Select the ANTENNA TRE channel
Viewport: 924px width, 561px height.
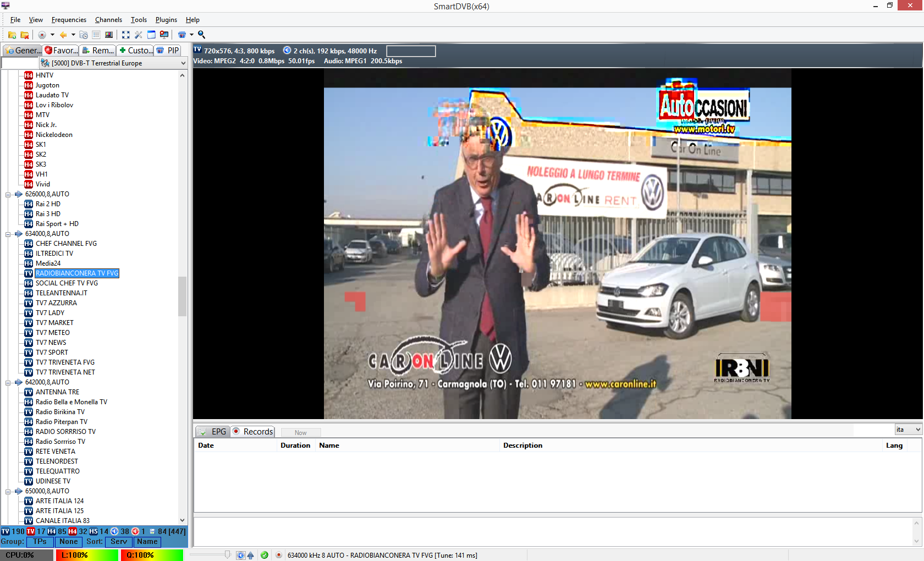tap(57, 392)
